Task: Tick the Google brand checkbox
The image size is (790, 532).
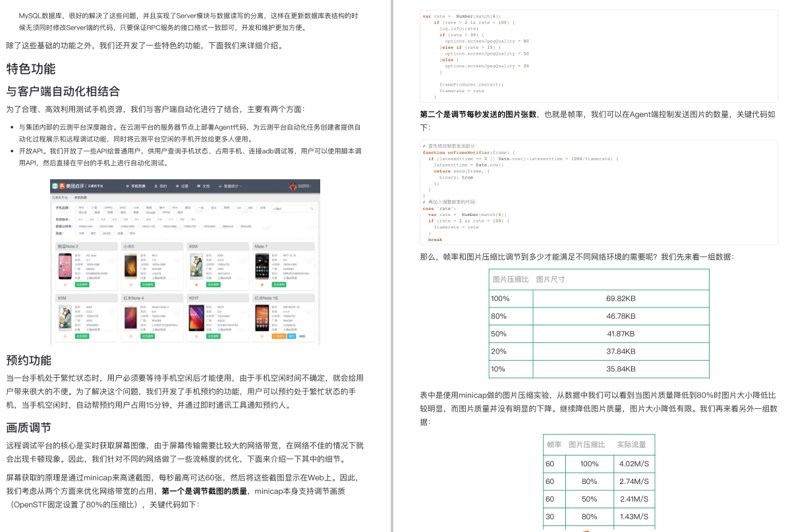Action: pyautogui.click(x=144, y=212)
